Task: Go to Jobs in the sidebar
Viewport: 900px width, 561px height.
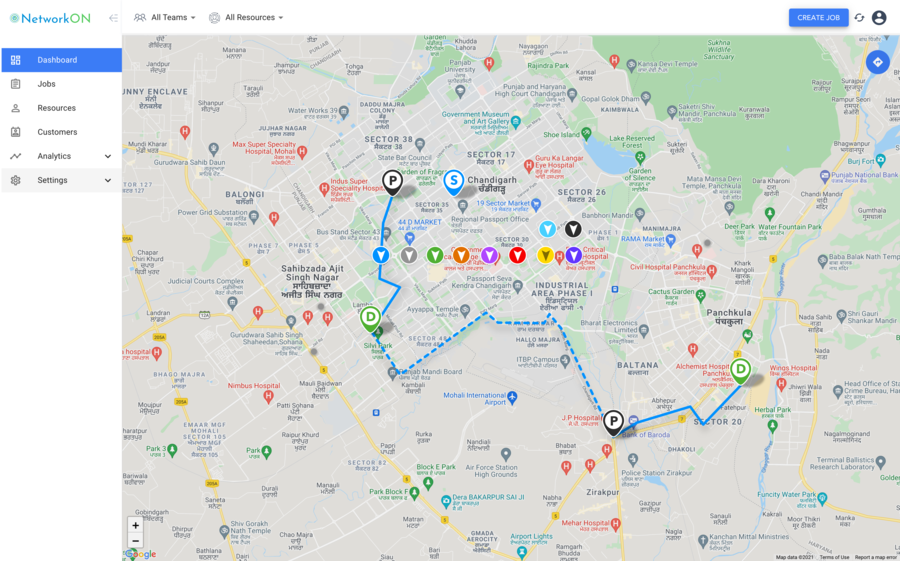Action: [47, 84]
